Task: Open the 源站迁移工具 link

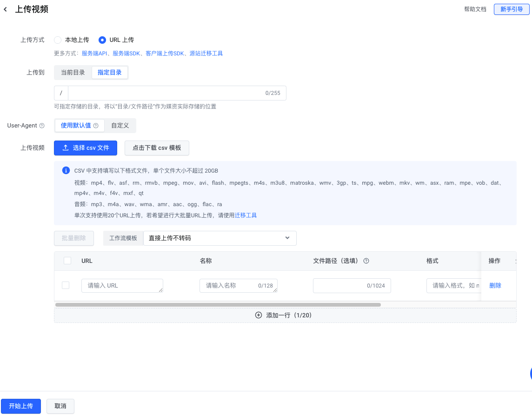Action: point(206,54)
